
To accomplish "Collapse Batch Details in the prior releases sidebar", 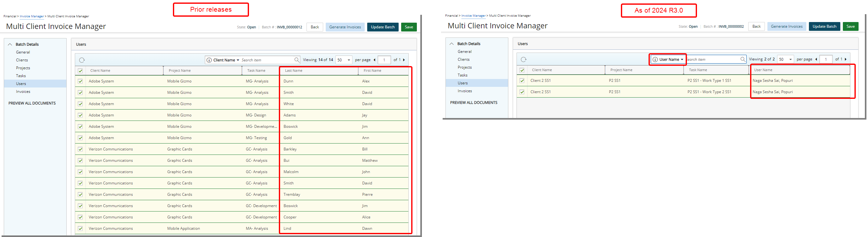I will click(x=10, y=44).
